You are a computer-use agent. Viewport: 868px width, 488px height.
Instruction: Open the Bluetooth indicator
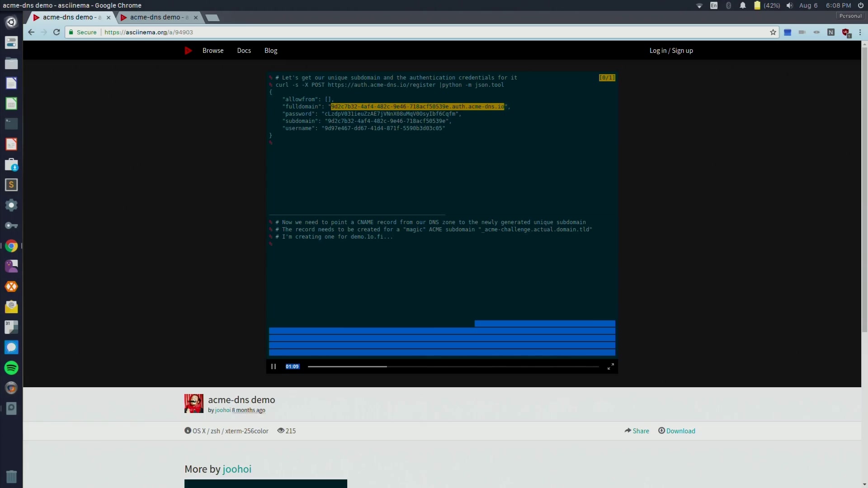tap(728, 5)
